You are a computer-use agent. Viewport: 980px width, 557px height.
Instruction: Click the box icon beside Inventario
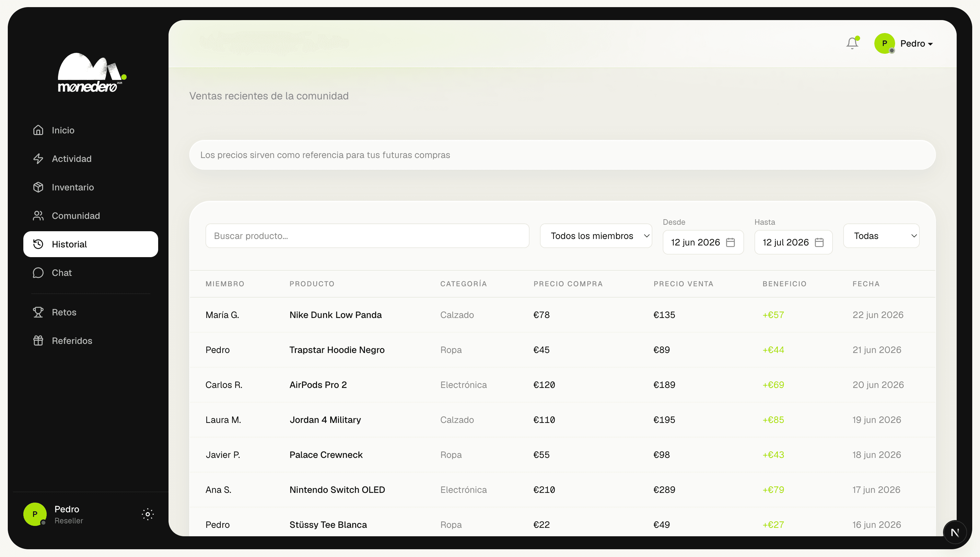(38, 187)
